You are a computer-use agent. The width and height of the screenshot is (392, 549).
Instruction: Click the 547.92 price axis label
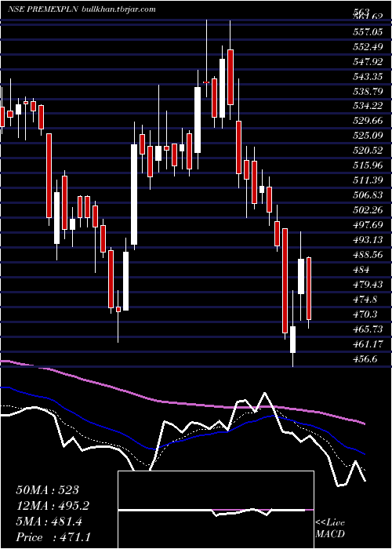(x=367, y=62)
